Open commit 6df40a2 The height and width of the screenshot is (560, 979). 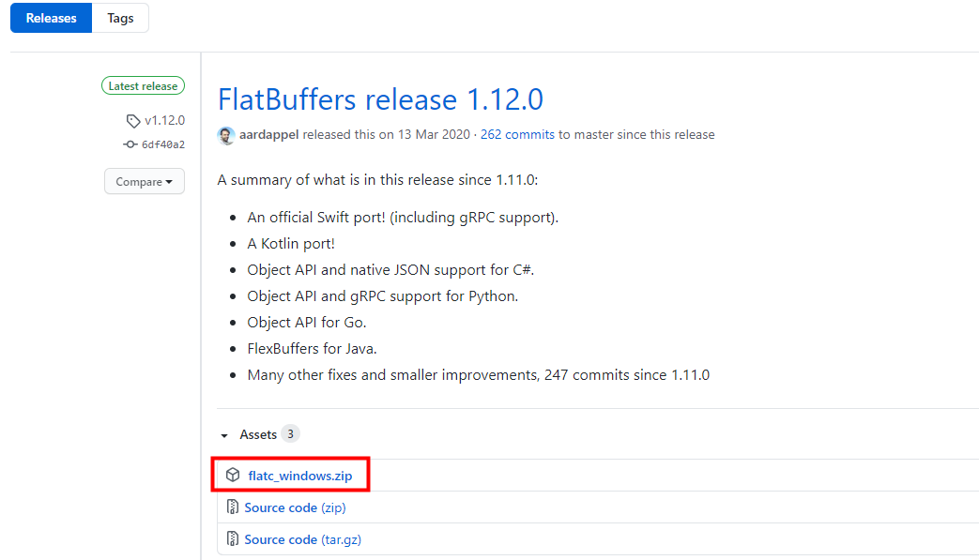tap(163, 144)
